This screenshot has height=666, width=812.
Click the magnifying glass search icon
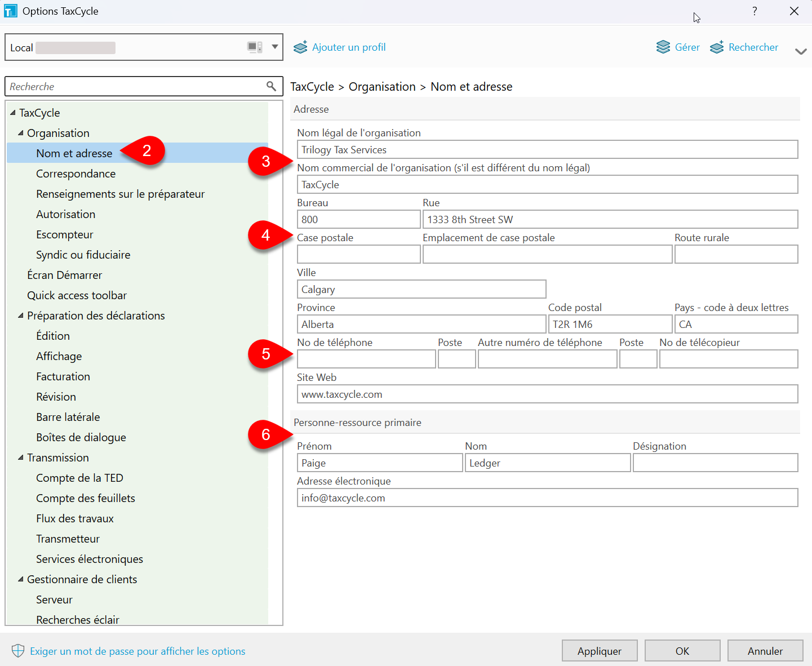tap(271, 86)
